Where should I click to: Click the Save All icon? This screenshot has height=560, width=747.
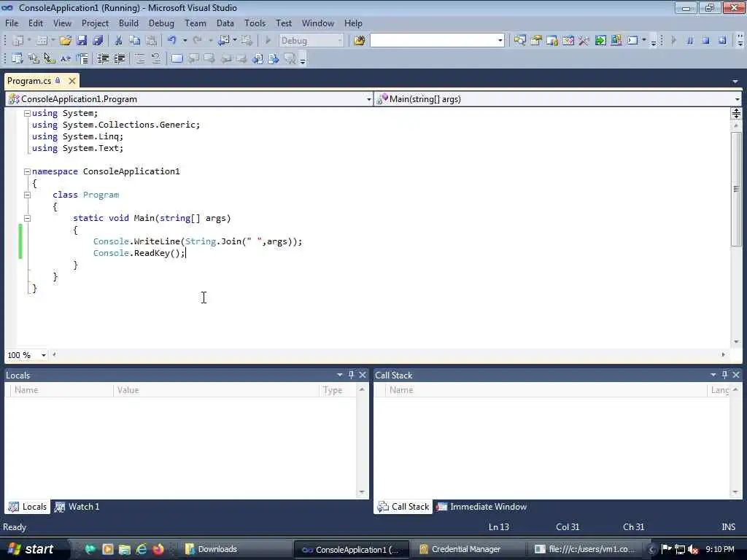click(x=98, y=41)
